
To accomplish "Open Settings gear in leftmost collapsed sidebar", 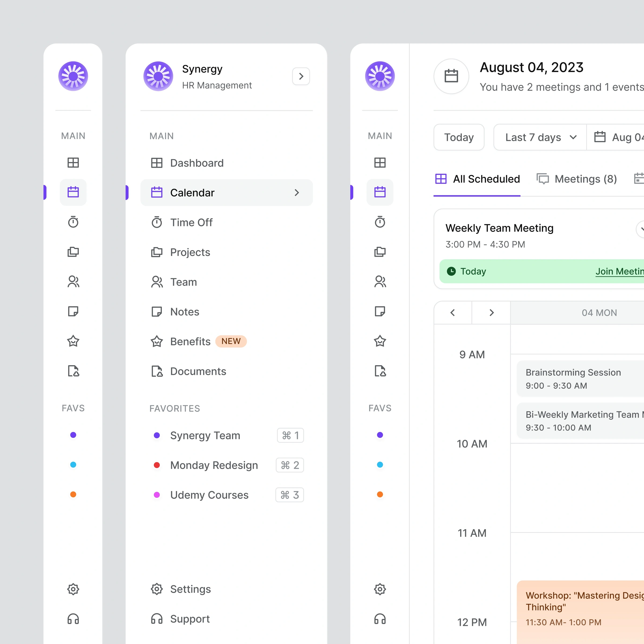I will coord(73,589).
